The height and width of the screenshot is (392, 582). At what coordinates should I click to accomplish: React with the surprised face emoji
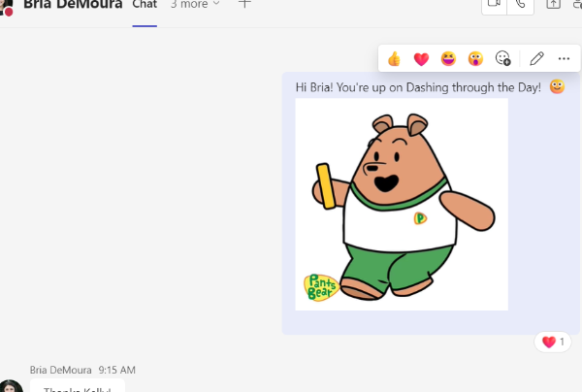(475, 58)
